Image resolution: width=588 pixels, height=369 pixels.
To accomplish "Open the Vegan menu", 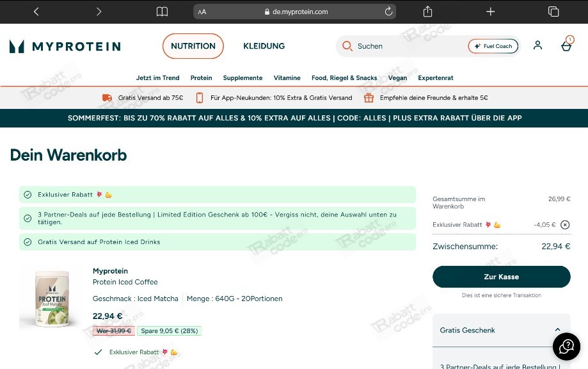I will [x=397, y=78].
